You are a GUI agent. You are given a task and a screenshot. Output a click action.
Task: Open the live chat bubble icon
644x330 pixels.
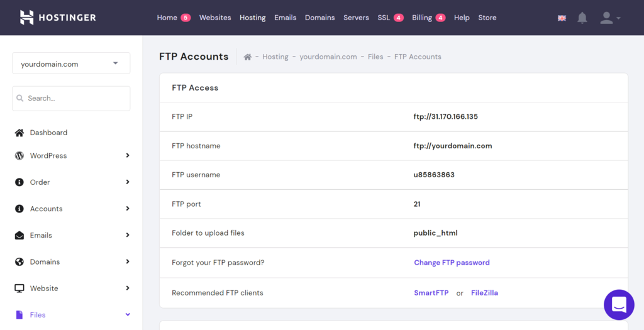619,305
